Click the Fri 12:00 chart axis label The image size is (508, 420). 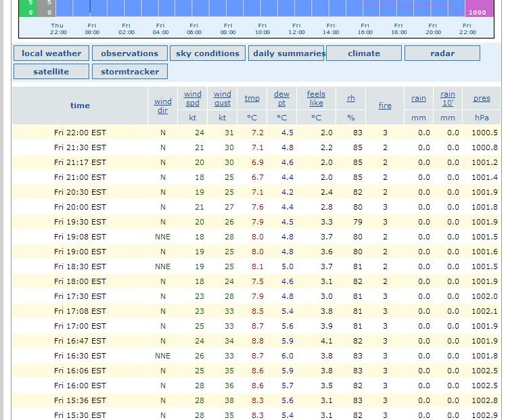pos(296,29)
